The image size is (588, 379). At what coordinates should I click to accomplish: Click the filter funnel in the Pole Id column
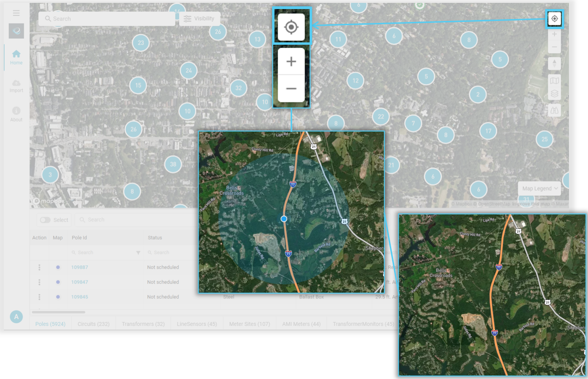[x=138, y=252]
